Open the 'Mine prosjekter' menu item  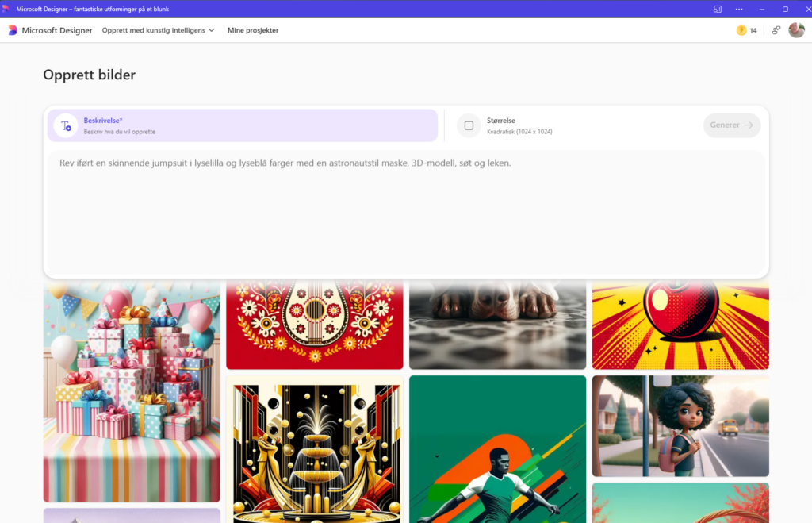253,30
